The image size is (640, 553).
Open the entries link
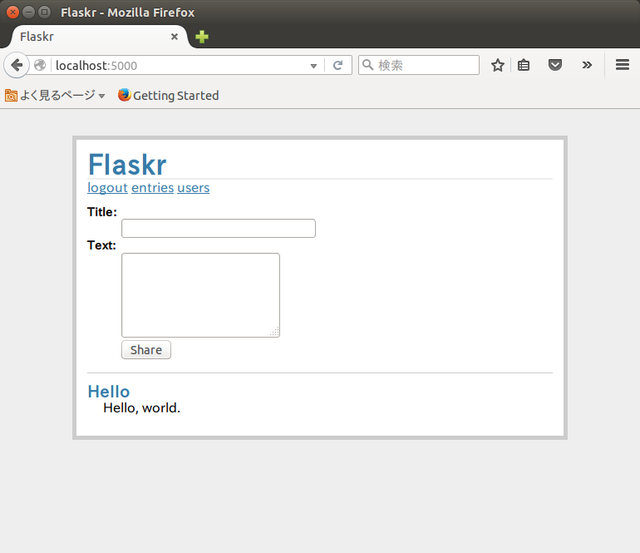click(x=153, y=188)
